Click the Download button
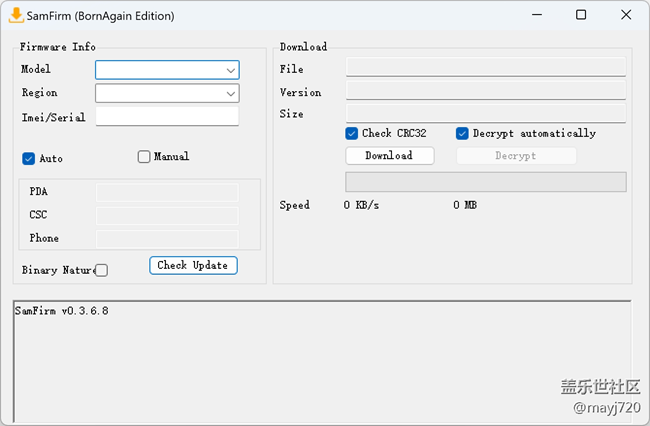Viewport: 650px width, 426px height. pos(389,156)
